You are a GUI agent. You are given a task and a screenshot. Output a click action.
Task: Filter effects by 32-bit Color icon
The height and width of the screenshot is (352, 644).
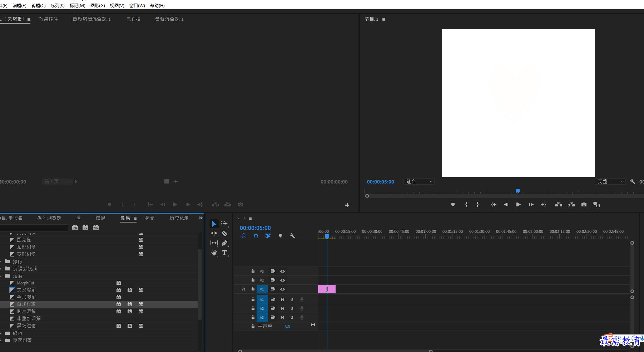pos(85,228)
